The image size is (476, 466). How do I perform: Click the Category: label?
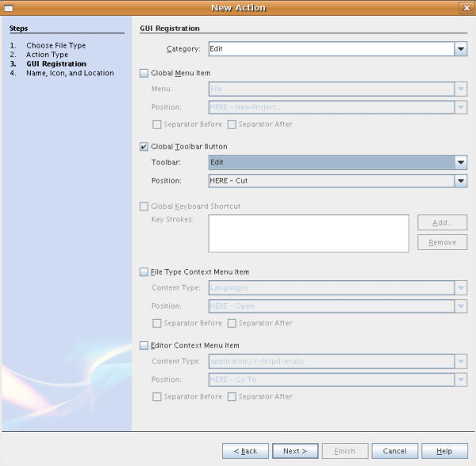183,49
